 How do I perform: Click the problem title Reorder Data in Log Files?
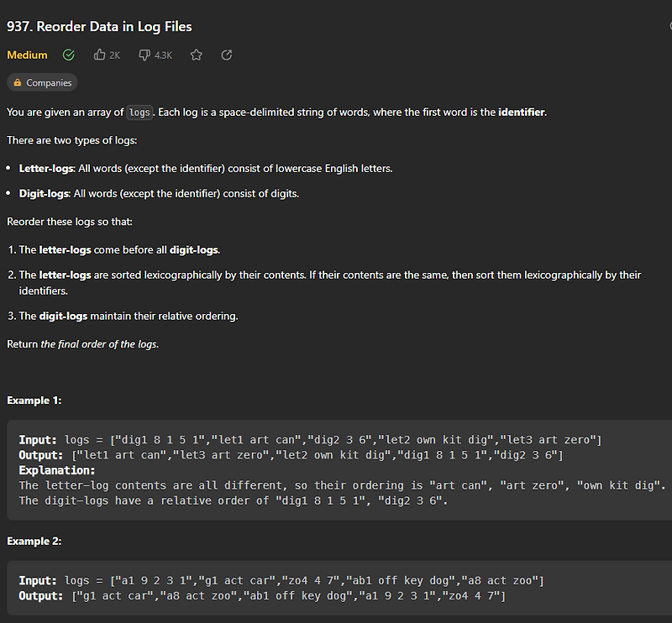[99, 26]
